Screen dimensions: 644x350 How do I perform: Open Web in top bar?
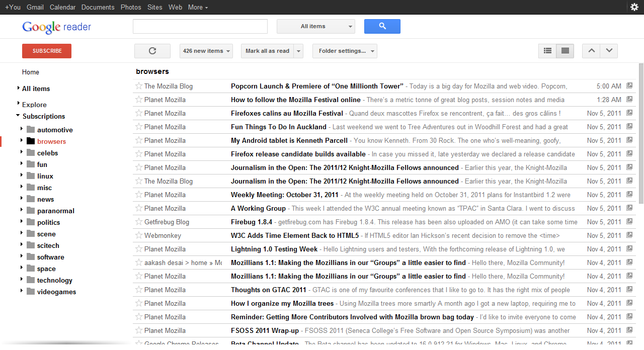175,7
